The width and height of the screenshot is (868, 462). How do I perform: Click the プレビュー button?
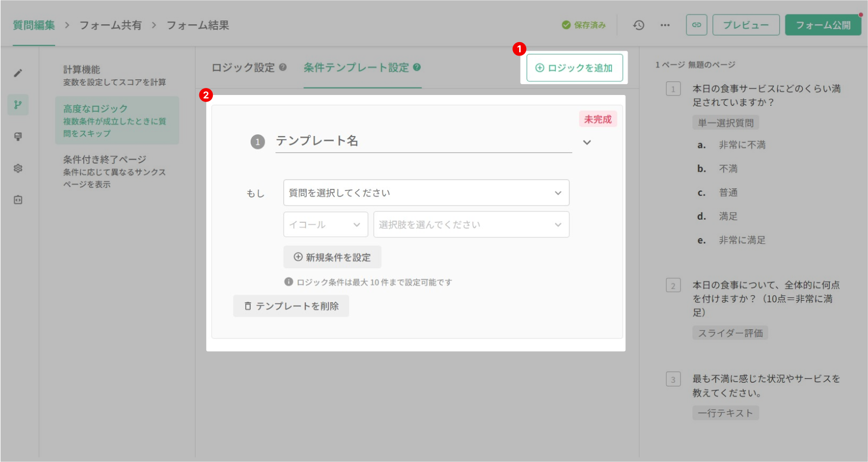click(746, 25)
